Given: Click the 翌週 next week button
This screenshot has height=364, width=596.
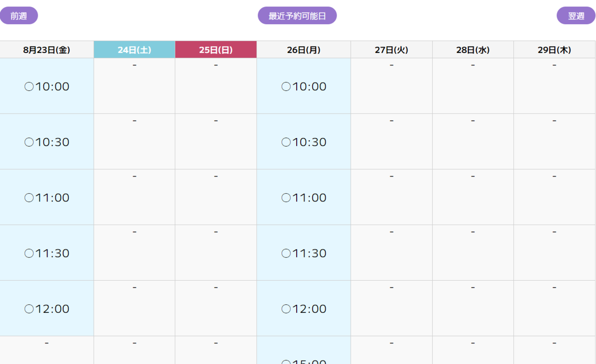Looking at the screenshot, I should (x=576, y=16).
